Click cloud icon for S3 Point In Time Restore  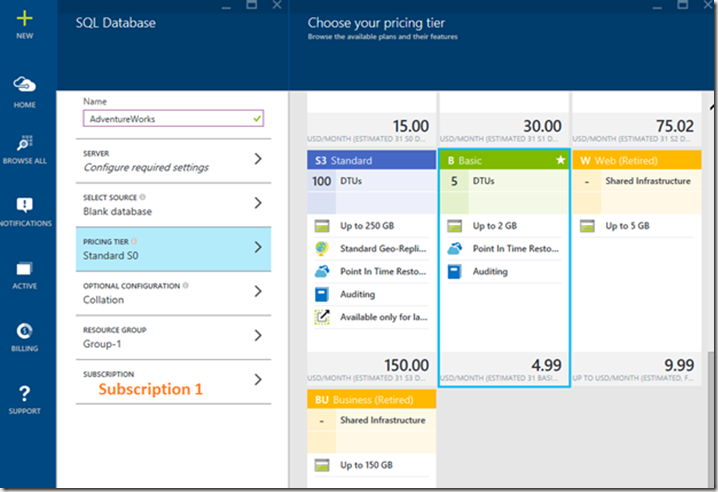click(322, 271)
